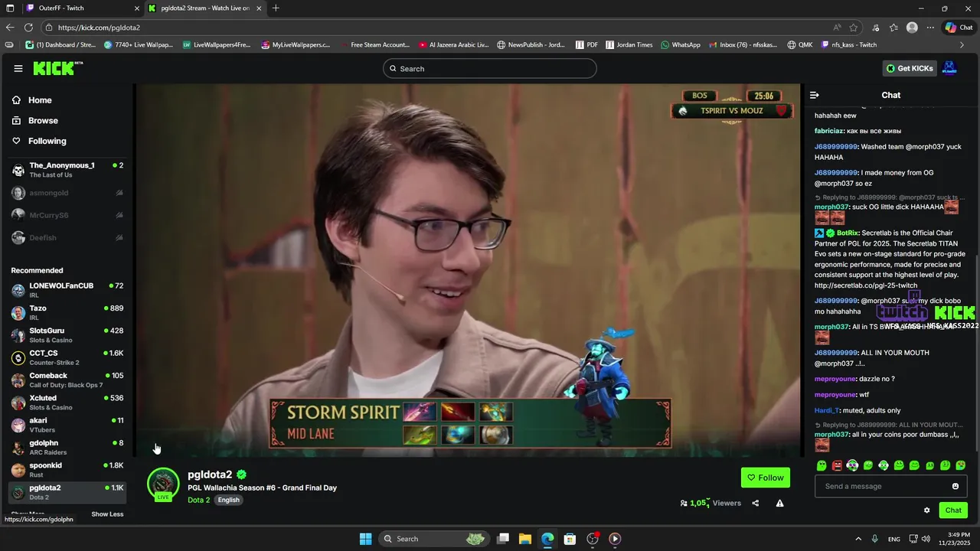Open offline asmongold channel
The width and height of the screenshot is (980, 551).
click(67, 193)
